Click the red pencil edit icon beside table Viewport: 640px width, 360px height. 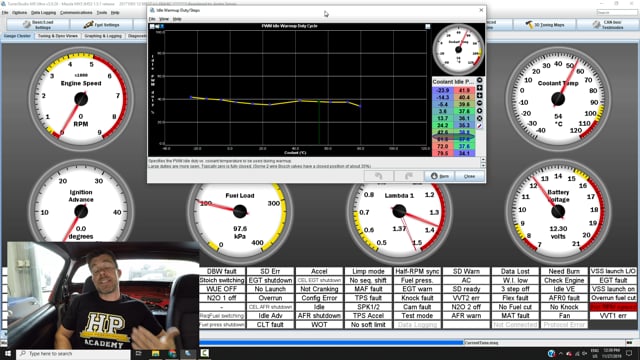pos(480,126)
